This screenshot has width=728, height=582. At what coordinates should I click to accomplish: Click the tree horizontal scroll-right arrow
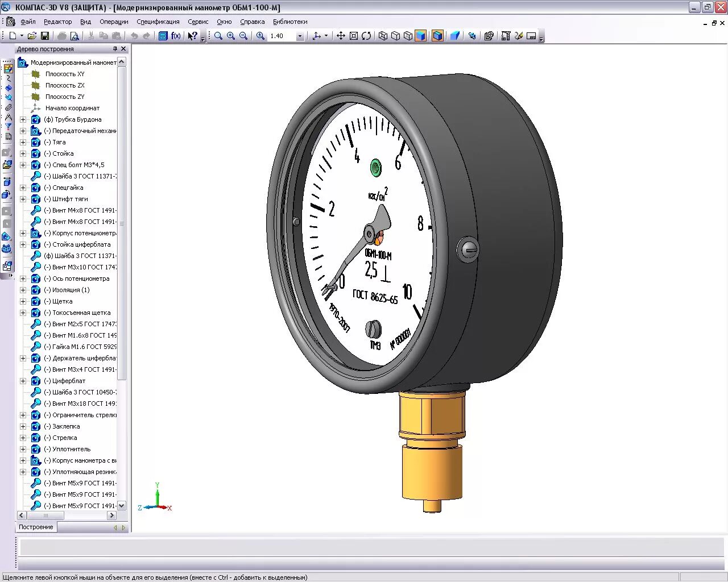(111, 516)
